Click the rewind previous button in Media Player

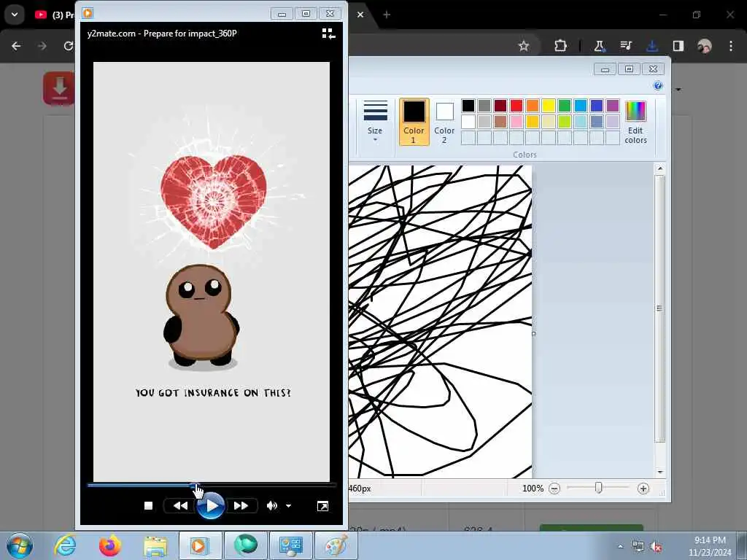180,506
